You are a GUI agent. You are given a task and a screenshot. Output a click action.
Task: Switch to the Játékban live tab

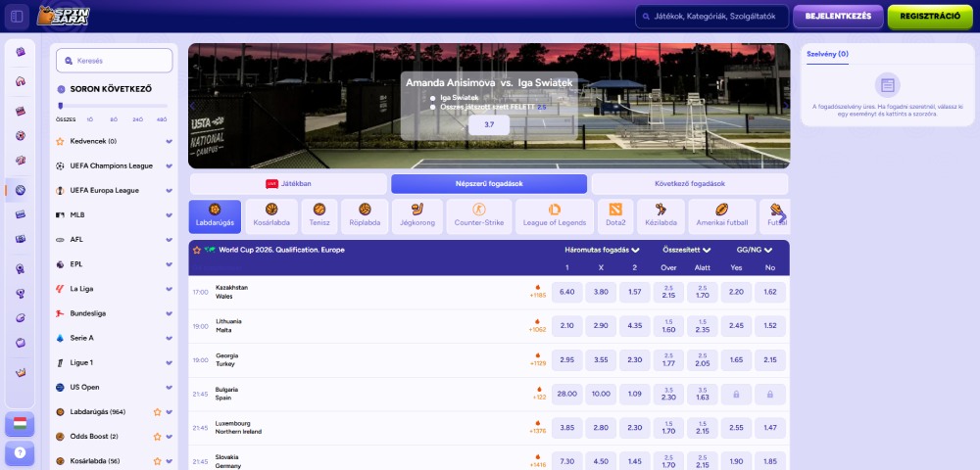(288, 184)
